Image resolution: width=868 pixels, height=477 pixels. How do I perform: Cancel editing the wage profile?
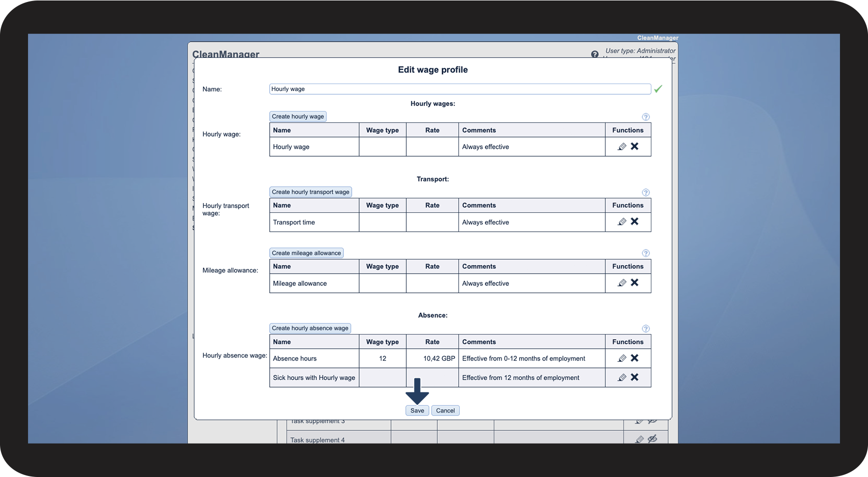pyautogui.click(x=445, y=411)
